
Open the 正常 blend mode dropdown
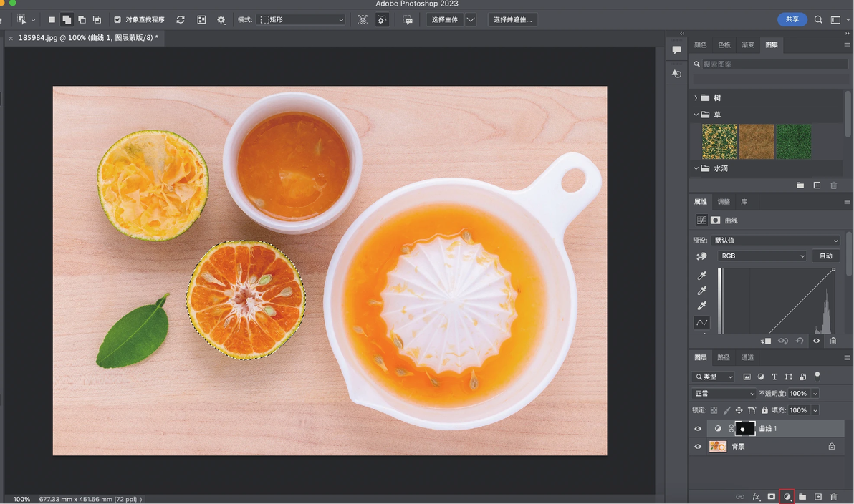[x=724, y=394]
